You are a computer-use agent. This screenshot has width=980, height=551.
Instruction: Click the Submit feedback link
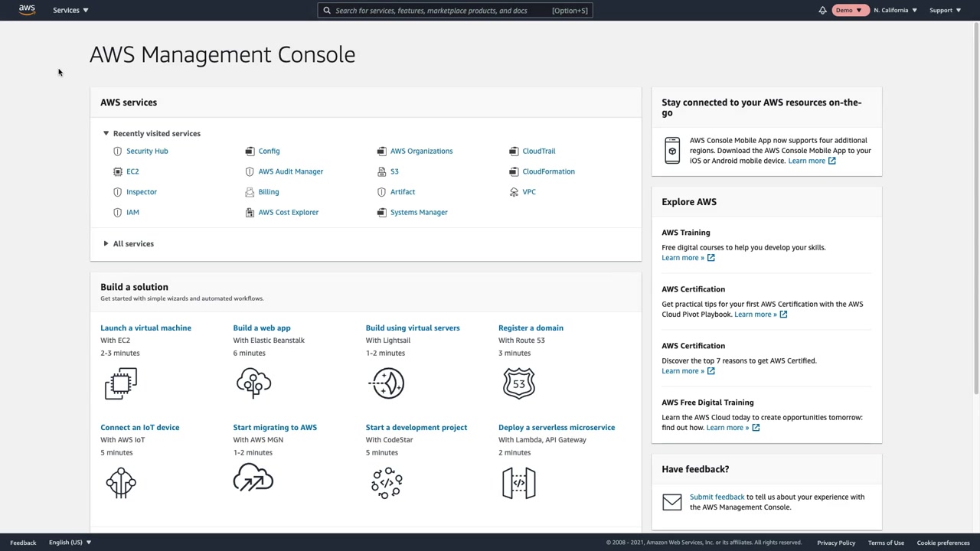coord(717,497)
